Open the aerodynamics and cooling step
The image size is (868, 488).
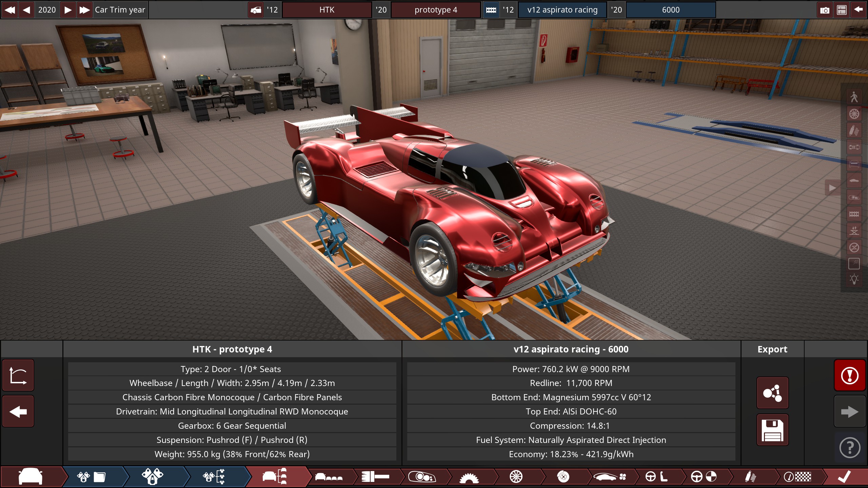[x=610, y=477]
